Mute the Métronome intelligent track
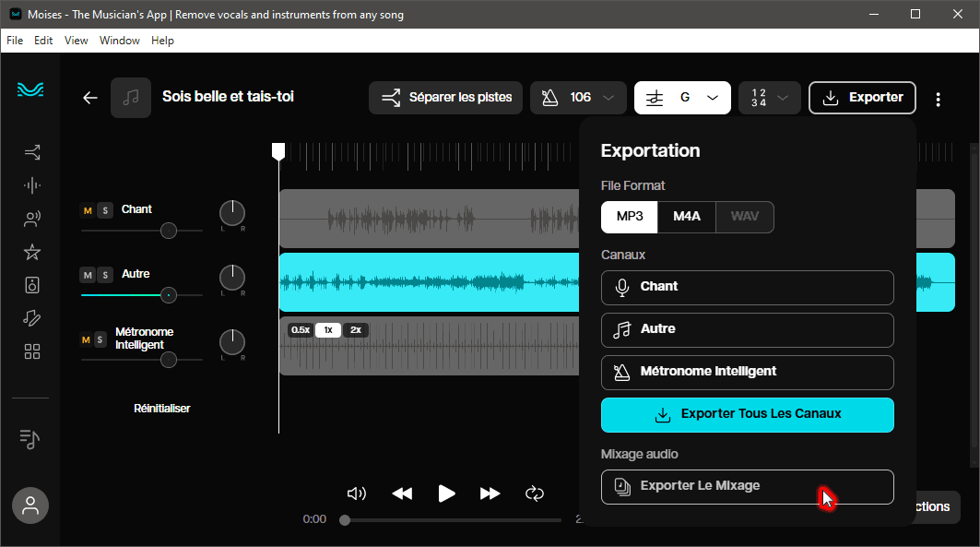 click(x=86, y=340)
